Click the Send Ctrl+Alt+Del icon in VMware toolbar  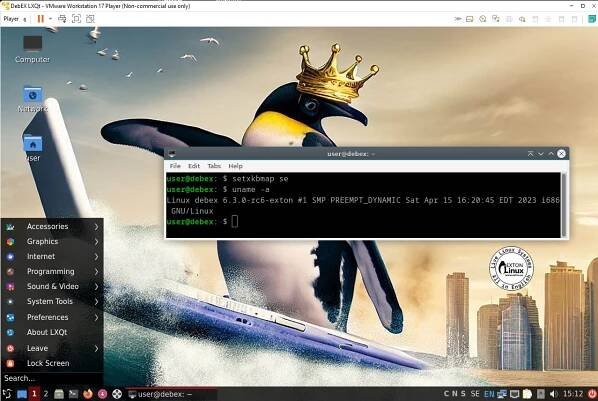pyautogui.click(x=62, y=19)
